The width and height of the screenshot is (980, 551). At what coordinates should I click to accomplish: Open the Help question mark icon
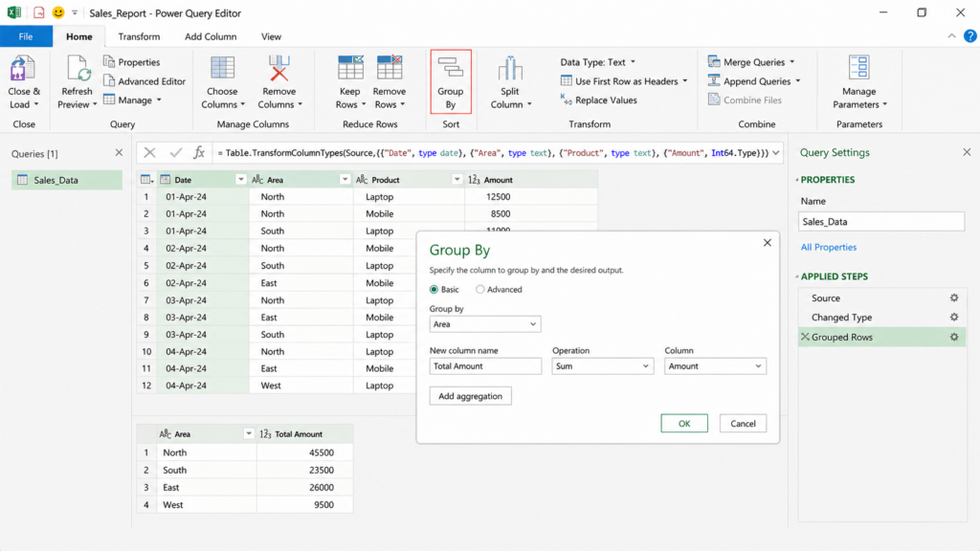click(969, 36)
